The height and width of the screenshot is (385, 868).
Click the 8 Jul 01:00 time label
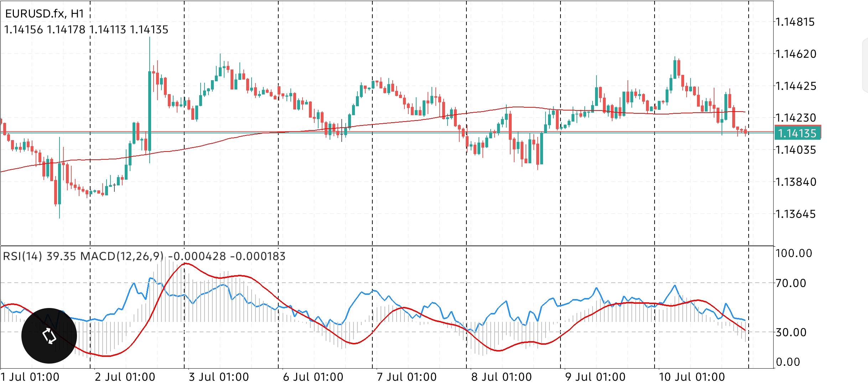[501, 377]
